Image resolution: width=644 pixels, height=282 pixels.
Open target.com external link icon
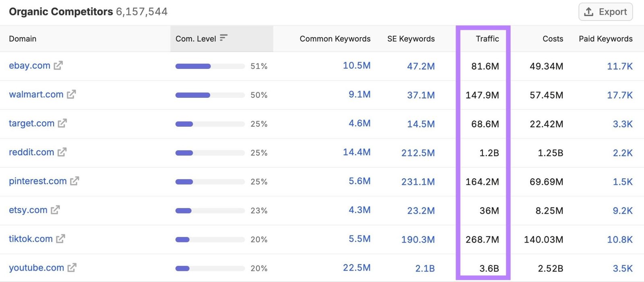pos(62,123)
